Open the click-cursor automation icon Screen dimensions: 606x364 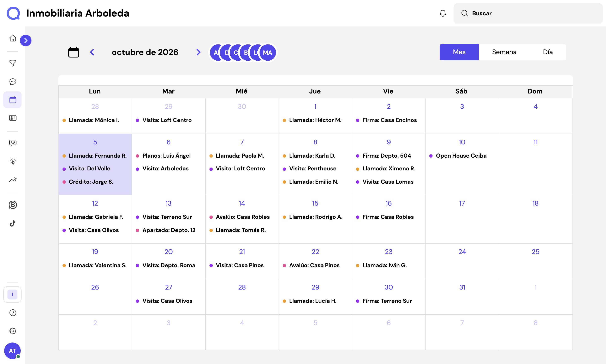(x=13, y=161)
